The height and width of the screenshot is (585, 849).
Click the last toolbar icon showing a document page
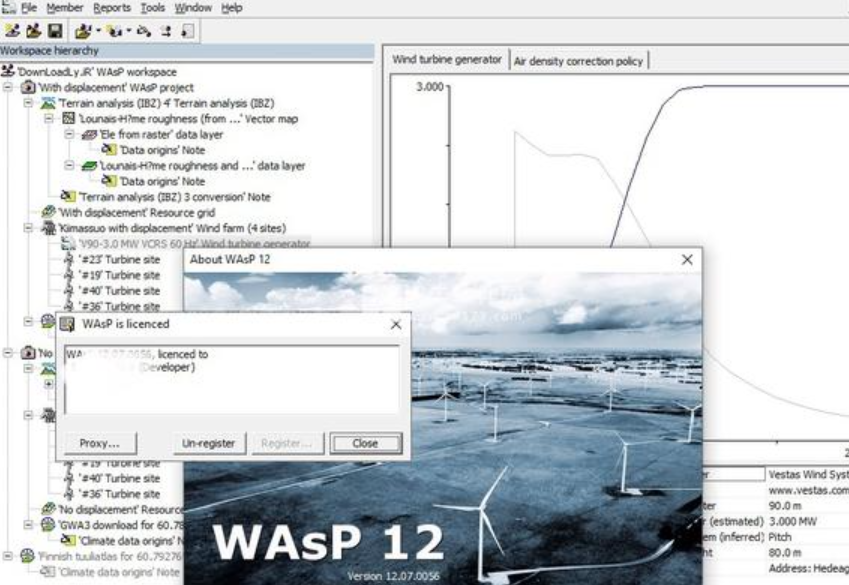187,31
